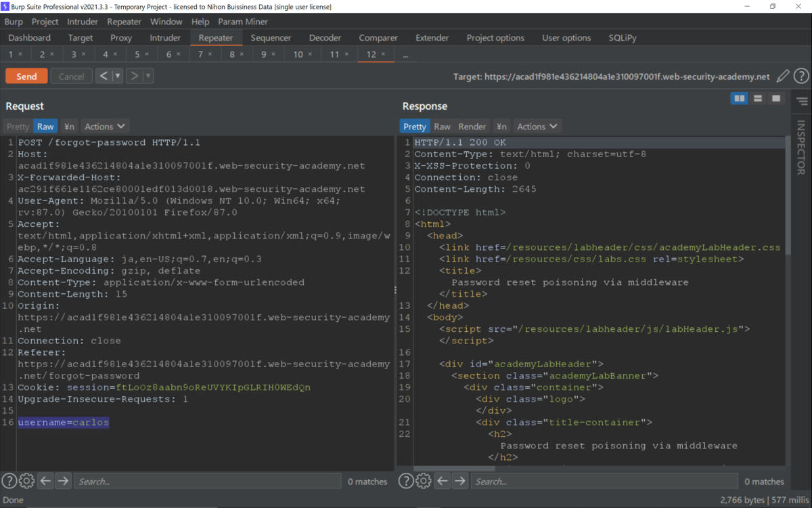Click the request search field
This screenshot has width=812, height=508.
click(x=208, y=482)
